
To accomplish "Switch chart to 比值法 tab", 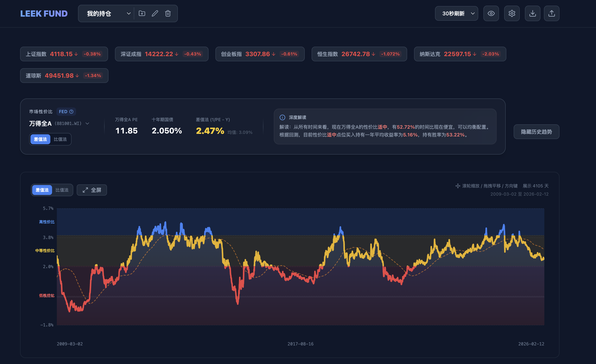I will point(62,190).
